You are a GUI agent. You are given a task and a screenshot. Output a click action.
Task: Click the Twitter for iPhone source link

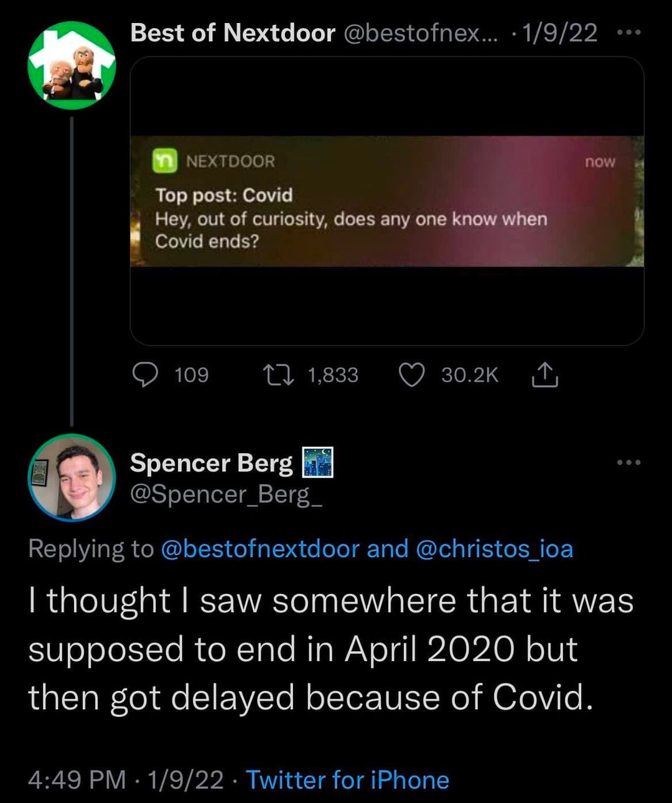(x=347, y=780)
